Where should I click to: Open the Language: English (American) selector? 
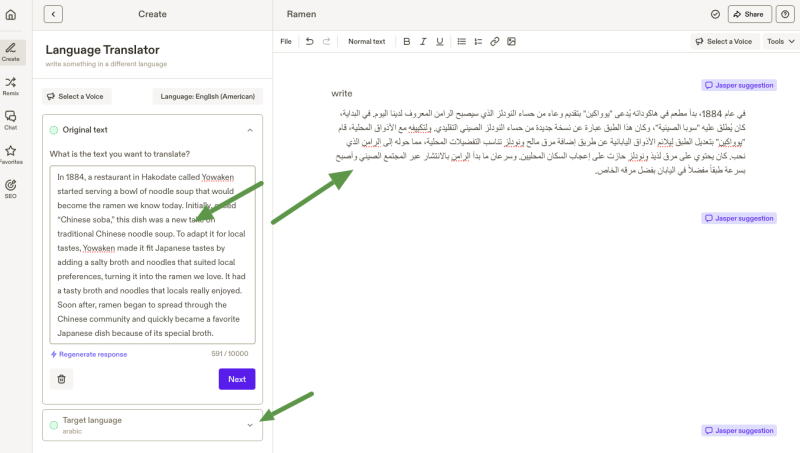pos(207,96)
